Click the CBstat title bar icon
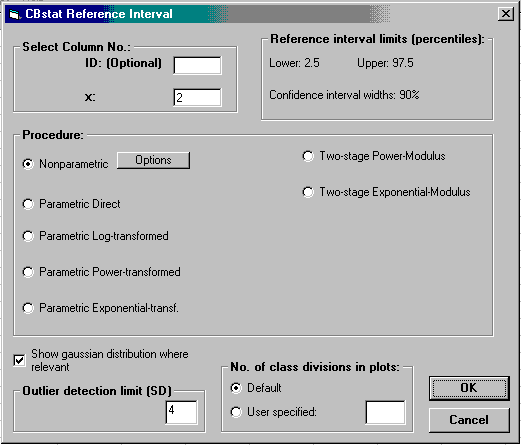 coord(14,14)
